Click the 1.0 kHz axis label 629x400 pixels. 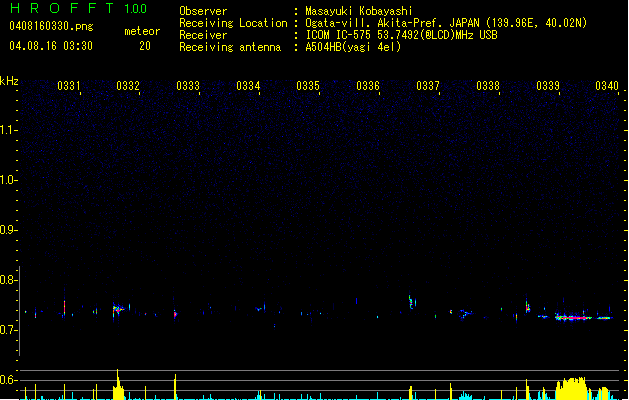8,180
